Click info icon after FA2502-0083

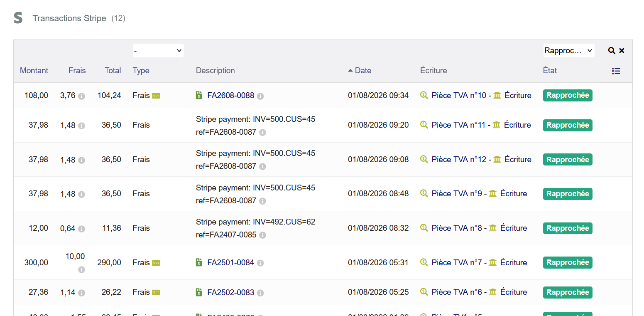[260, 293]
